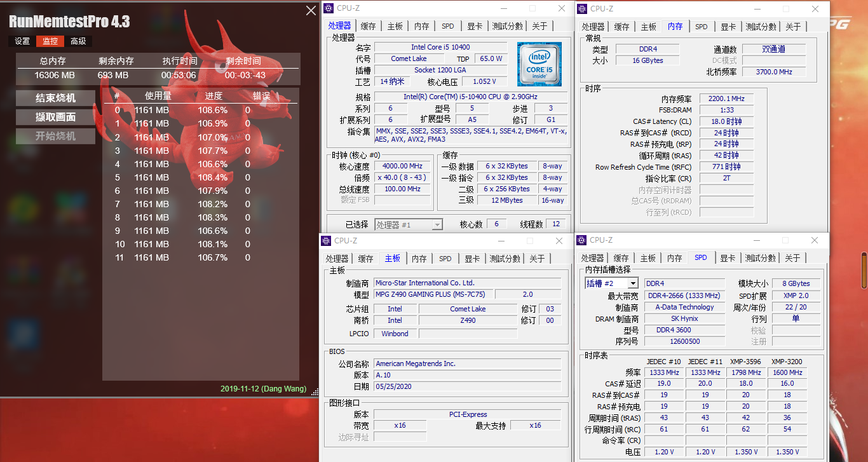The image size is (868, 462).
Task: Click the TDP value 65.0 W
Action: [x=491, y=58]
